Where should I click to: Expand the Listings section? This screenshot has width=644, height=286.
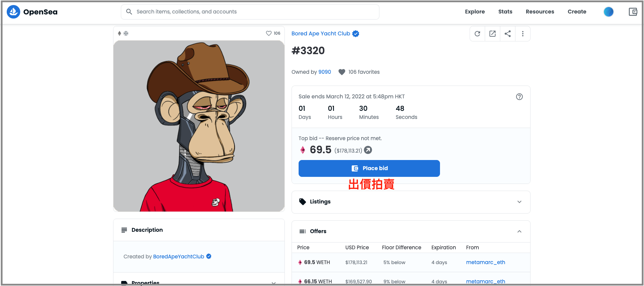coord(411,202)
